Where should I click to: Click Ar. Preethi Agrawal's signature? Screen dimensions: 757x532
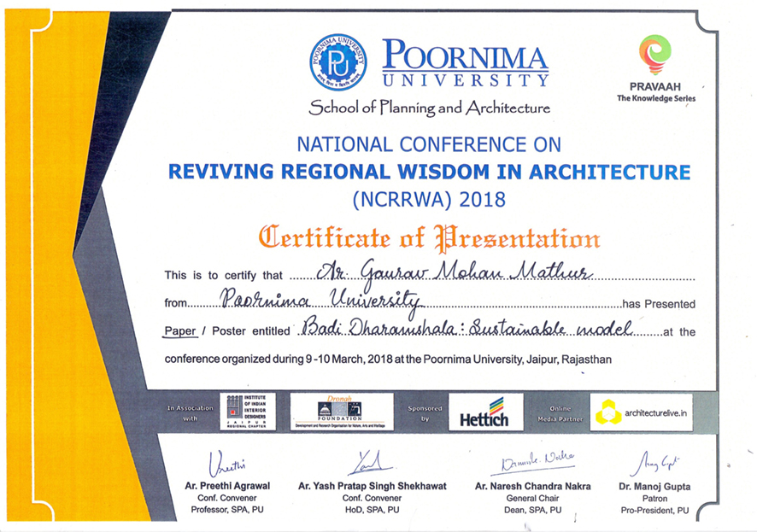pos(226,464)
